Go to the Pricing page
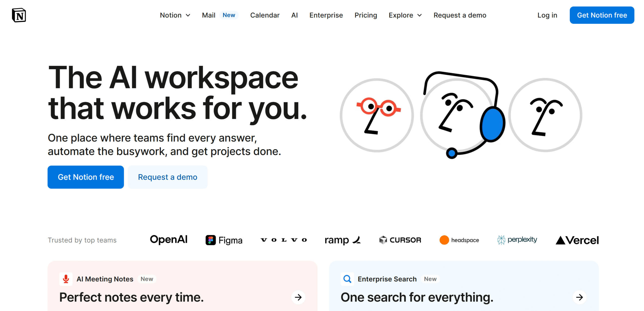This screenshot has width=644, height=311. tap(366, 15)
